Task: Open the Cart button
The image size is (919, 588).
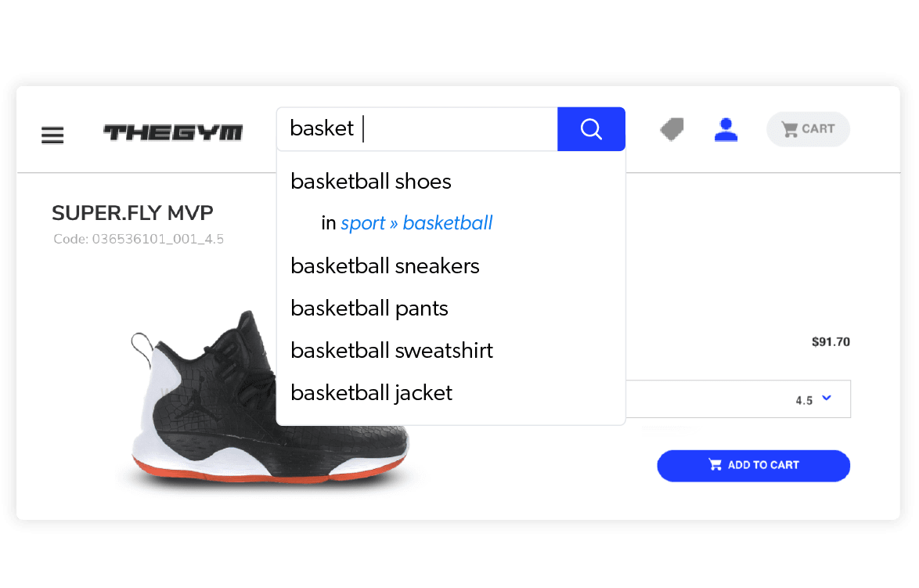Action: (808, 129)
